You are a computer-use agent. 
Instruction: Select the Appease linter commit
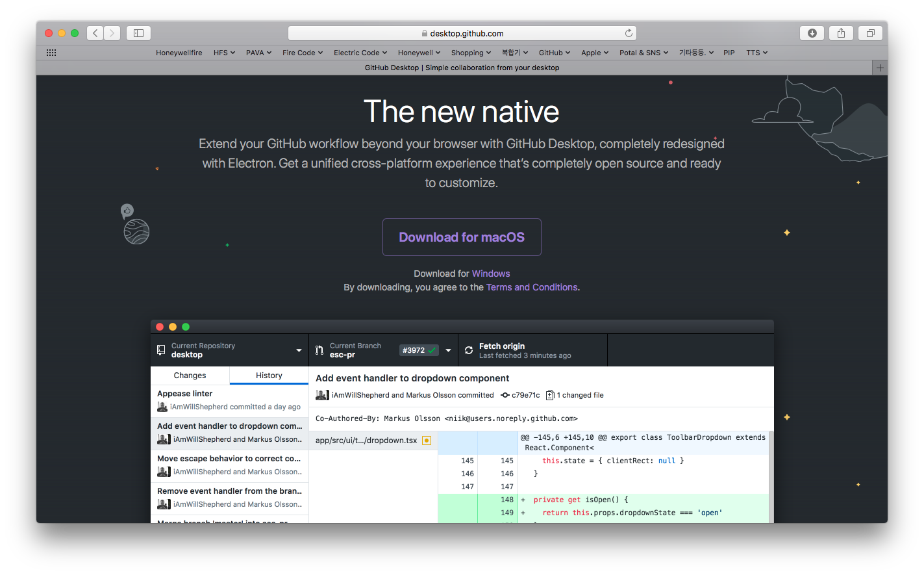point(229,400)
